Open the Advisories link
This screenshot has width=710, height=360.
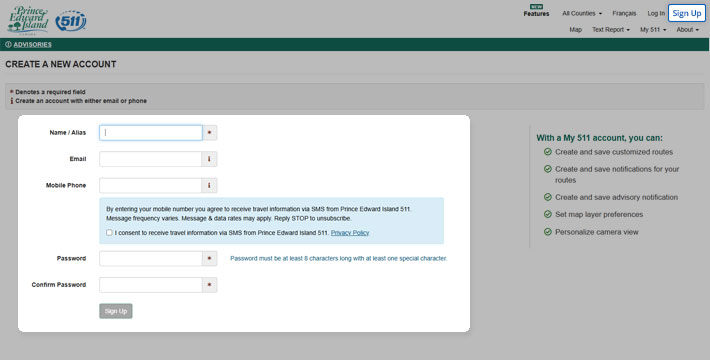[x=32, y=44]
